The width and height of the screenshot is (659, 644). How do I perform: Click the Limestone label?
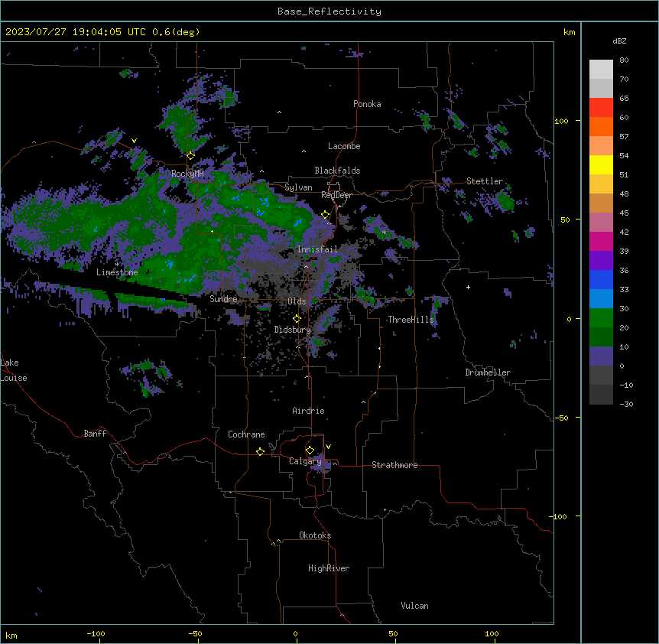[x=117, y=272]
